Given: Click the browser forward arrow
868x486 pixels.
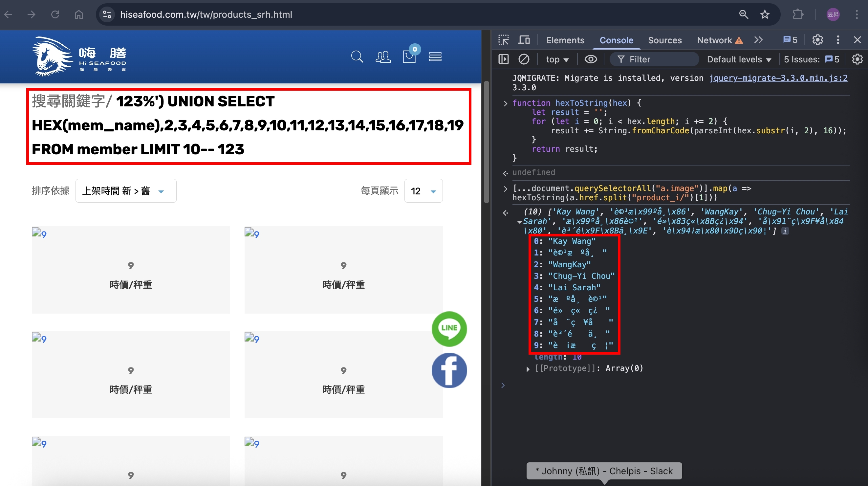Looking at the screenshot, I should (x=32, y=14).
